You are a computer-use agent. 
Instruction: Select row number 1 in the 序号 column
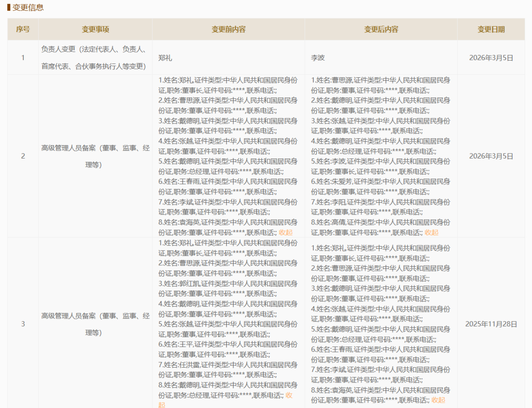(23, 58)
